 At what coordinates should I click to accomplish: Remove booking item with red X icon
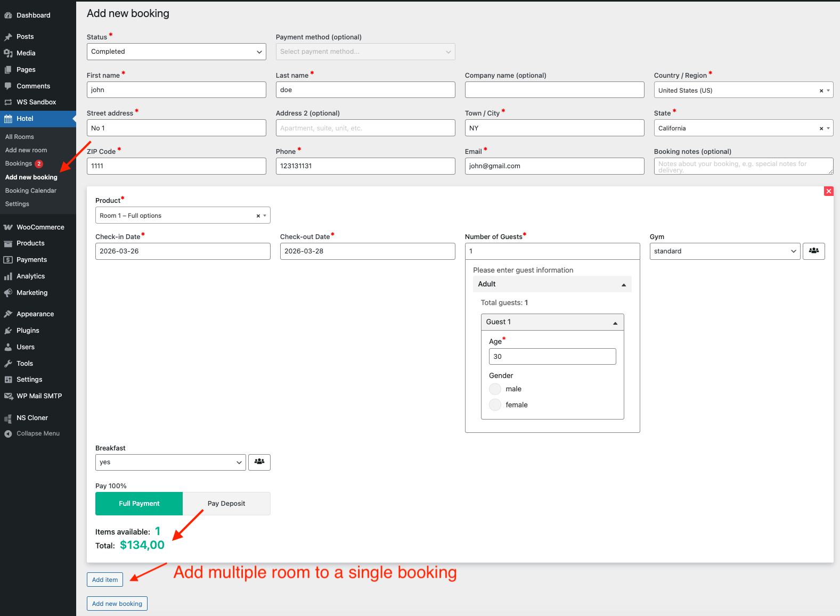[x=828, y=191]
